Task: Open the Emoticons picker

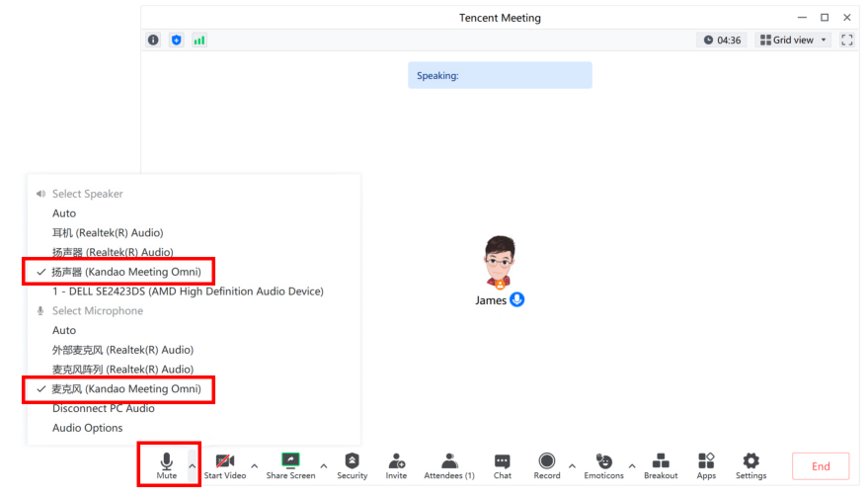Action: pyautogui.click(x=604, y=465)
